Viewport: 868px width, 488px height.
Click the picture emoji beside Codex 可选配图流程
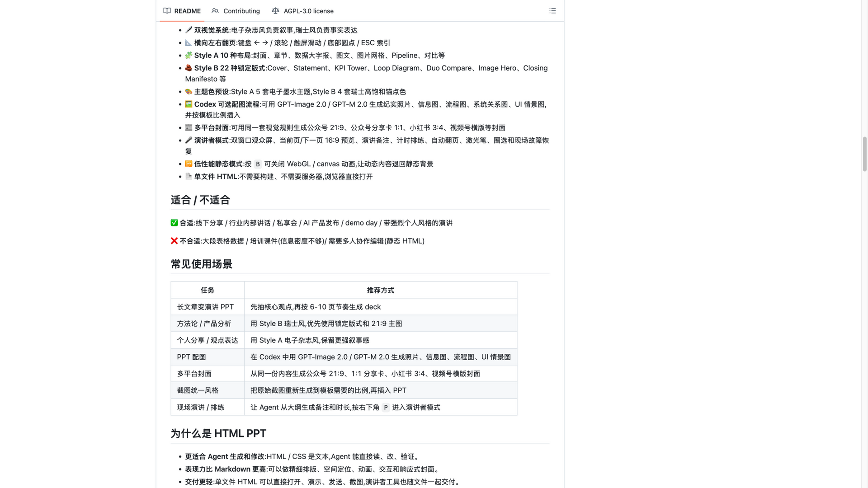coord(189,104)
